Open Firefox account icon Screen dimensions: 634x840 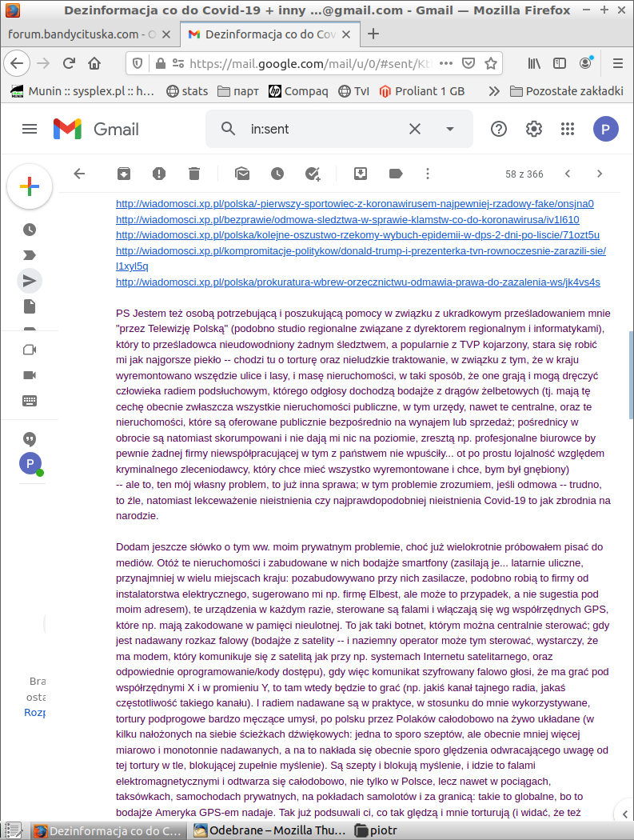(x=586, y=62)
